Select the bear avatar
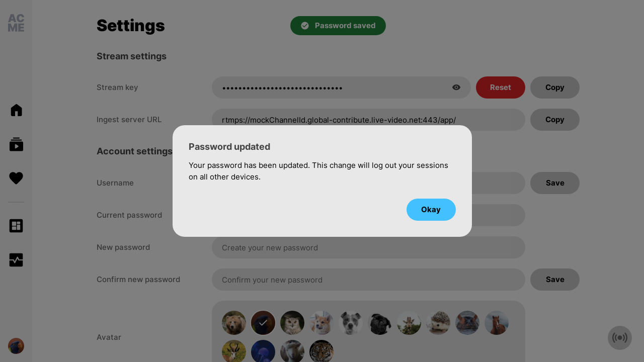The height and width of the screenshot is (362, 644). click(234, 323)
